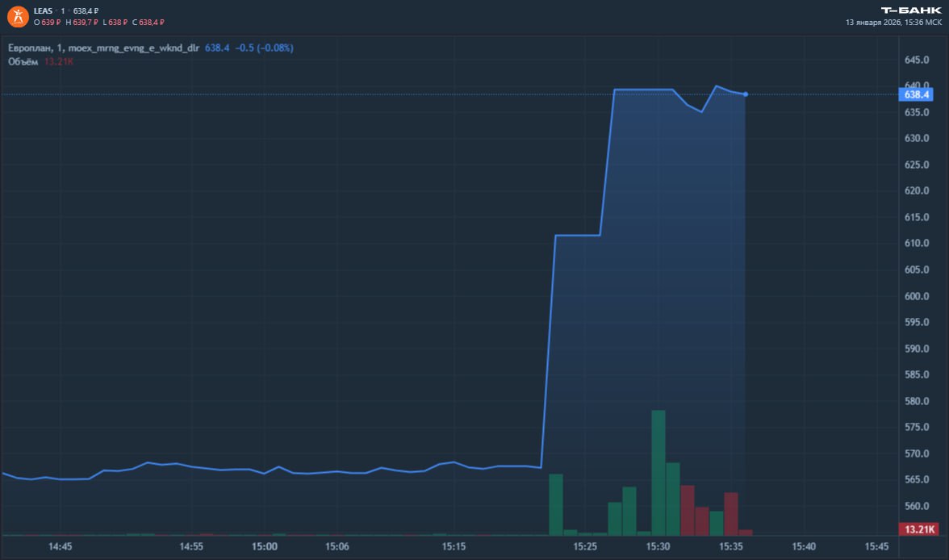Click the LEAS ticker symbol
The image size is (949, 560).
point(44,10)
